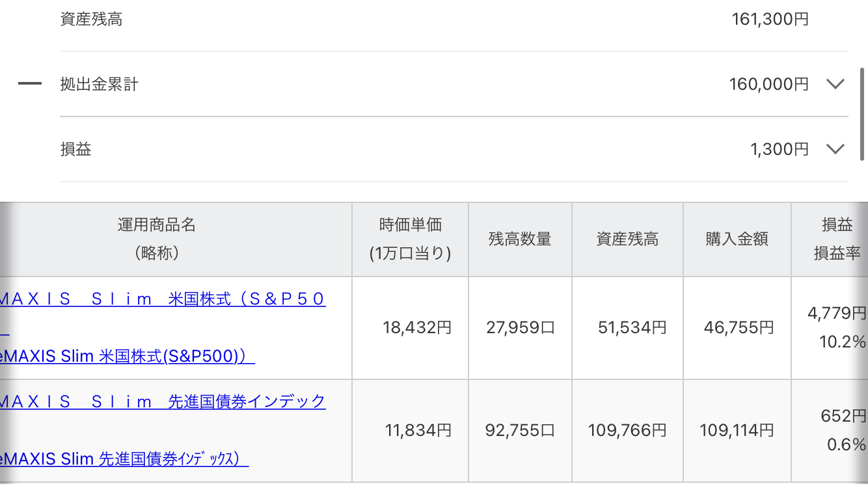Click the 損益 summary row label
Screen dimensions: 868x488
[75, 149]
